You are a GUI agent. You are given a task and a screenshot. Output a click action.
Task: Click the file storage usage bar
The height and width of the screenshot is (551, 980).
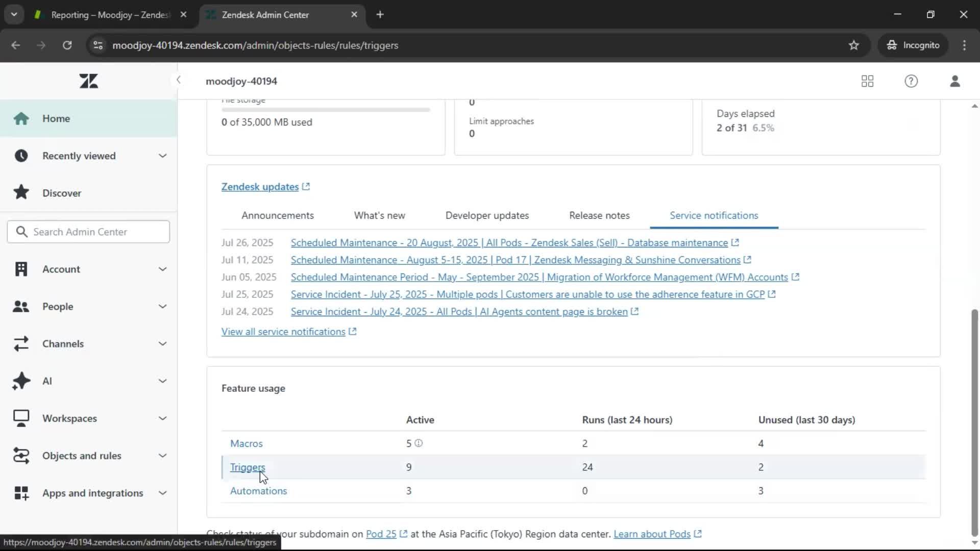[326, 109]
